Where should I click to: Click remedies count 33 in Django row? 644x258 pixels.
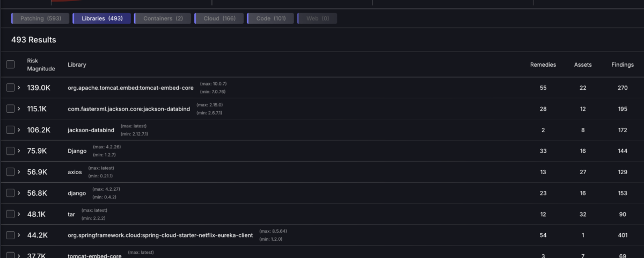tap(543, 150)
